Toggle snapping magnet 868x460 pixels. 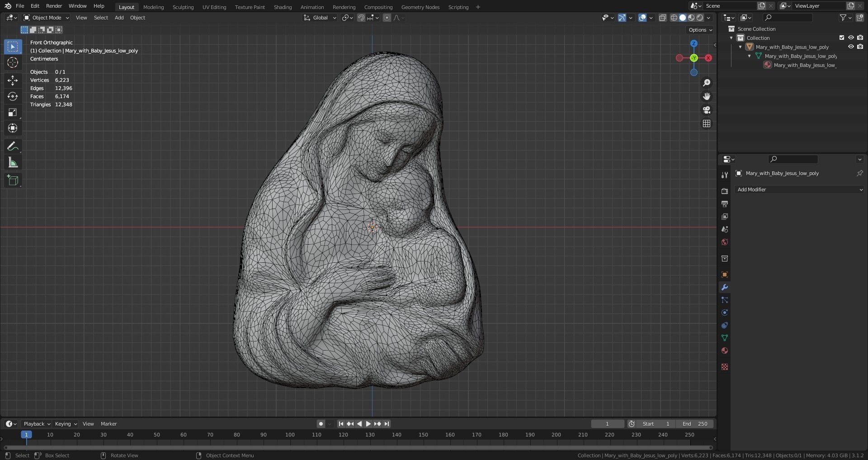pyautogui.click(x=361, y=18)
